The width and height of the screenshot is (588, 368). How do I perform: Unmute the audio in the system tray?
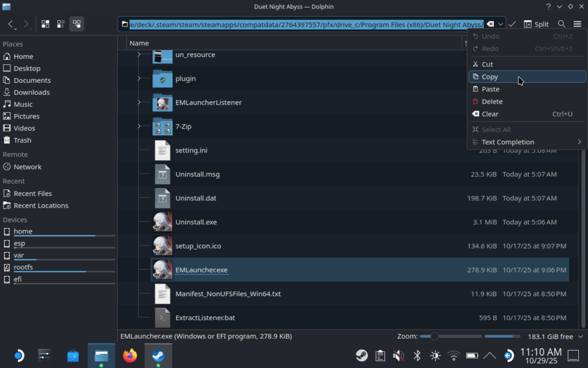[x=397, y=355]
